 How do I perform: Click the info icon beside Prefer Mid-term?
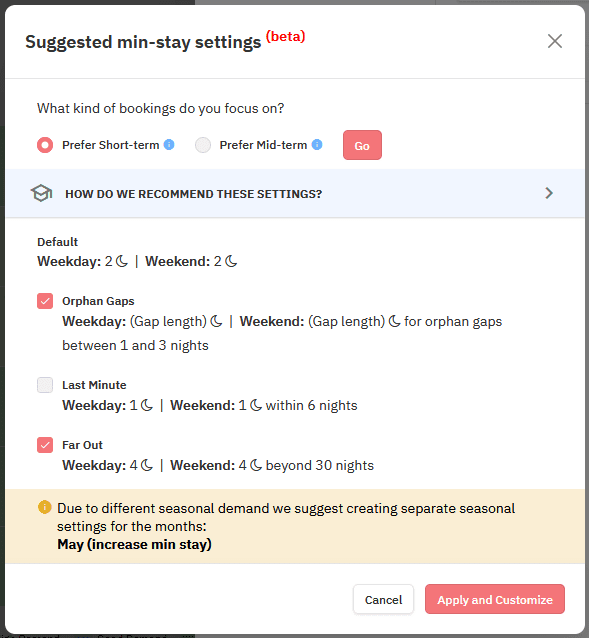coord(317,144)
